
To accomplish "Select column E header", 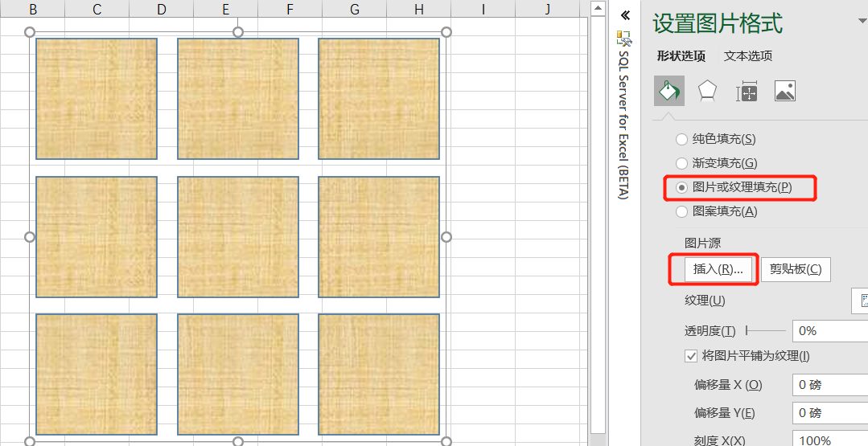I will 225,9.
